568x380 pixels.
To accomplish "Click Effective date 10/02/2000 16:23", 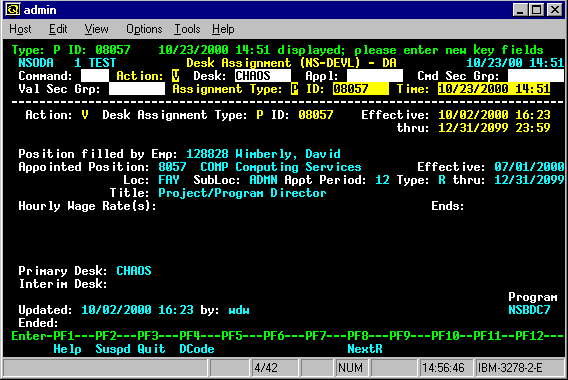I will 494,115.
